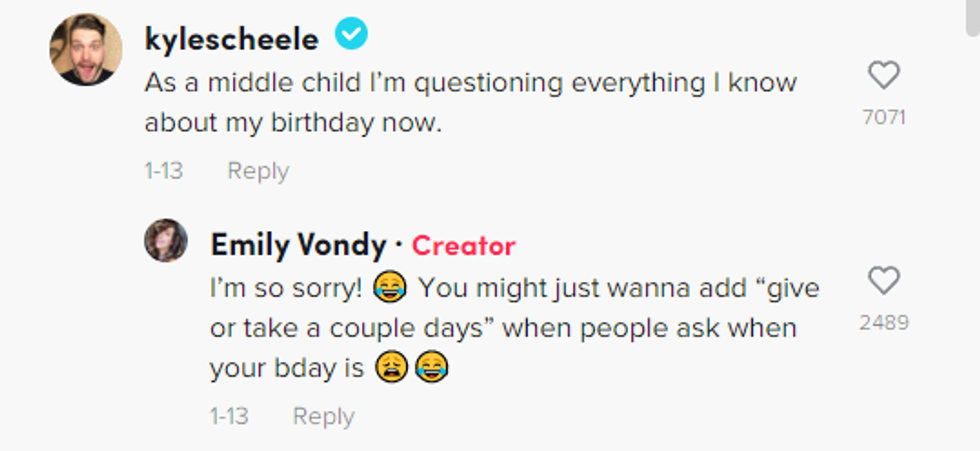Screen dimensions: 980x451
Task: Reply to Emily Vondy's comment
Action: click(x=323, y=416)
